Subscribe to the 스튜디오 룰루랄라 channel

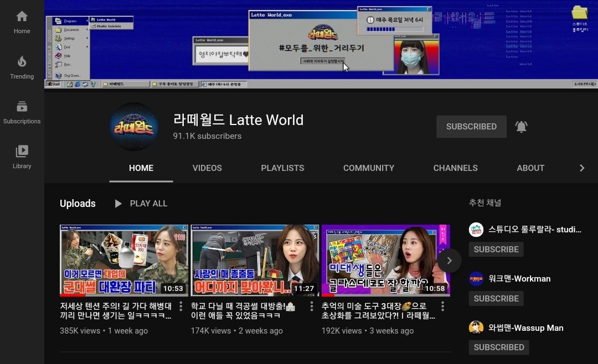coord(496,249)
